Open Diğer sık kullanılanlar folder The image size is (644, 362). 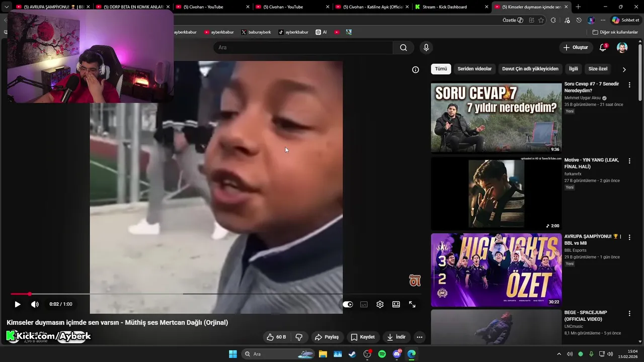(x=615, y=32)
